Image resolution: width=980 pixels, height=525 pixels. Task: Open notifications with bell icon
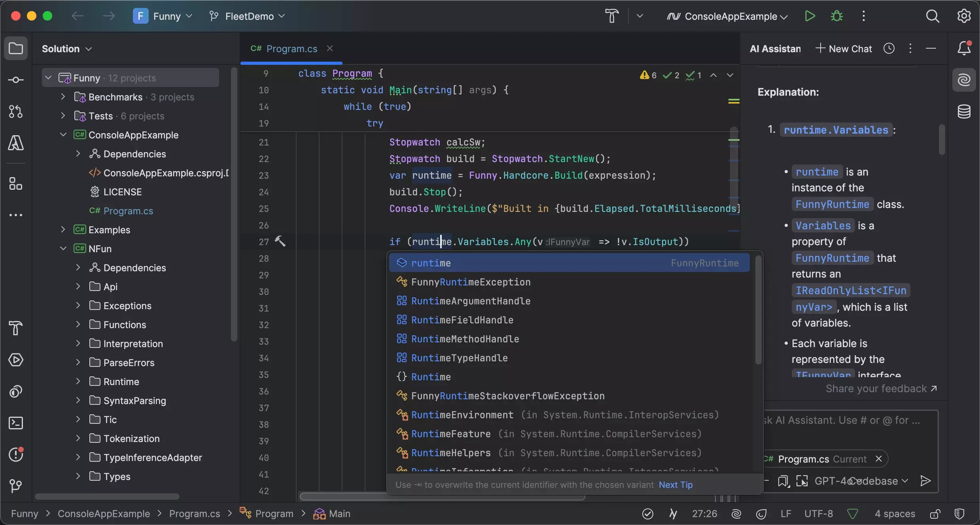coord(965,48)
